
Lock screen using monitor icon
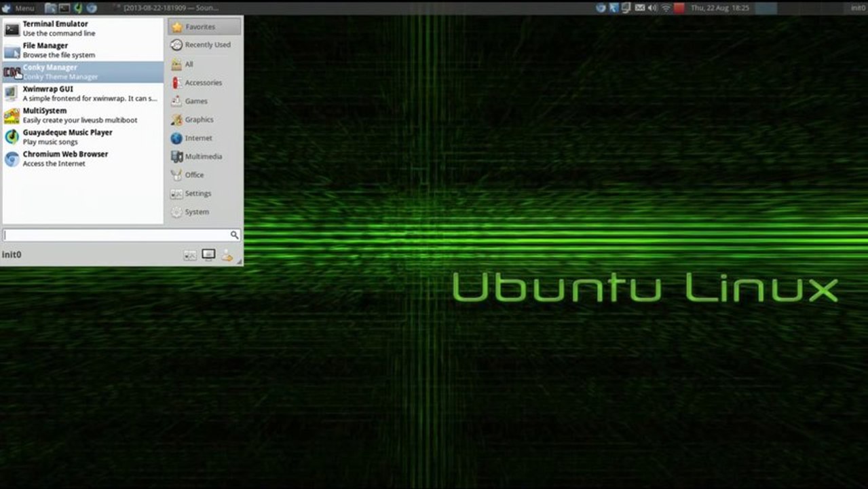pyautogui.click(x=208, y=255)
